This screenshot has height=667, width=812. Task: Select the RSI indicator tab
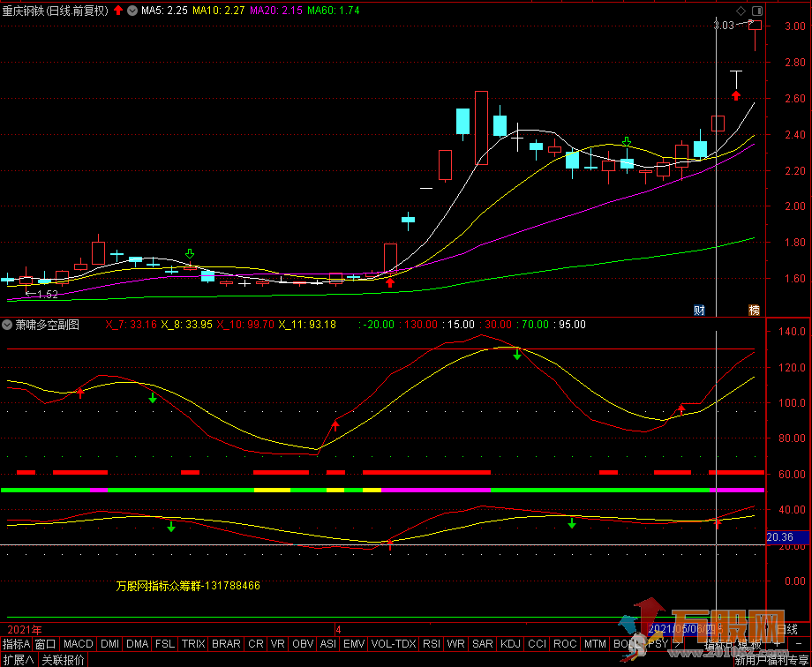point(432,644)
